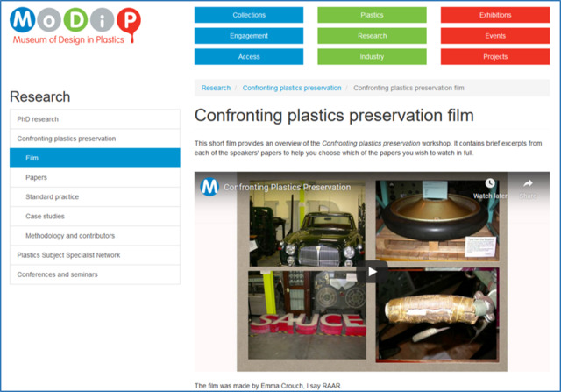Open the Industry section
Image resolution: width=561 pixels, height=392 pixels.
[372, 56]
